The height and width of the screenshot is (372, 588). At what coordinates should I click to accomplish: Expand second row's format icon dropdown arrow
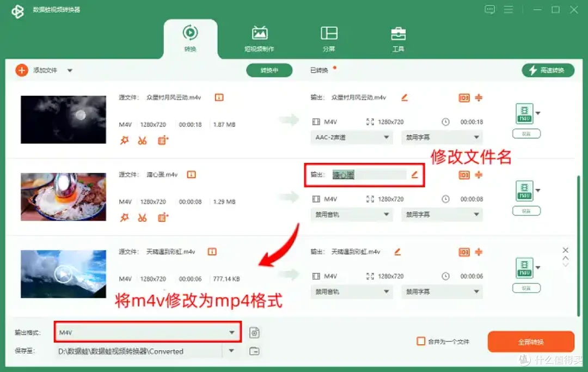click(538, 191)
